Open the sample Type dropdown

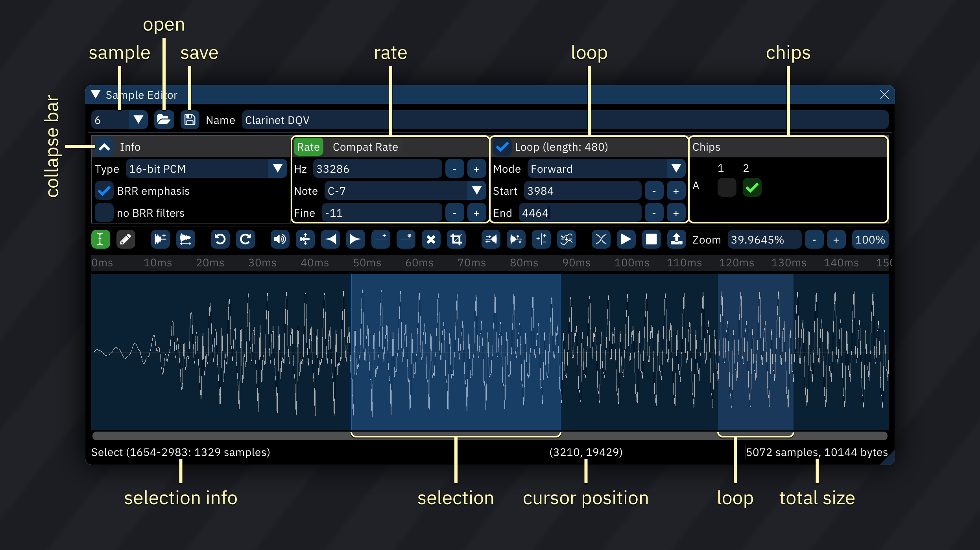279,169
